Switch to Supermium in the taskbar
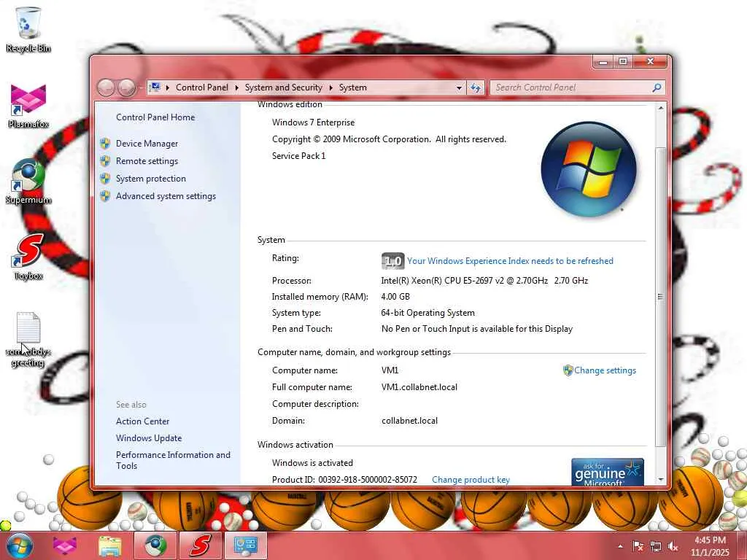 (155, 546)
